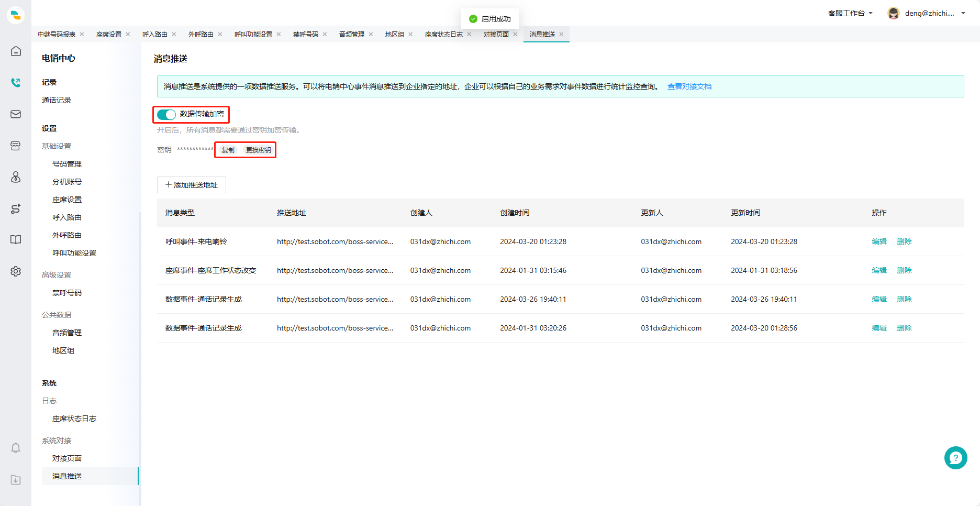Open the help question mark bubble
Image resolution: width=980 pixels, height=506 pixels.
[955, 458]
